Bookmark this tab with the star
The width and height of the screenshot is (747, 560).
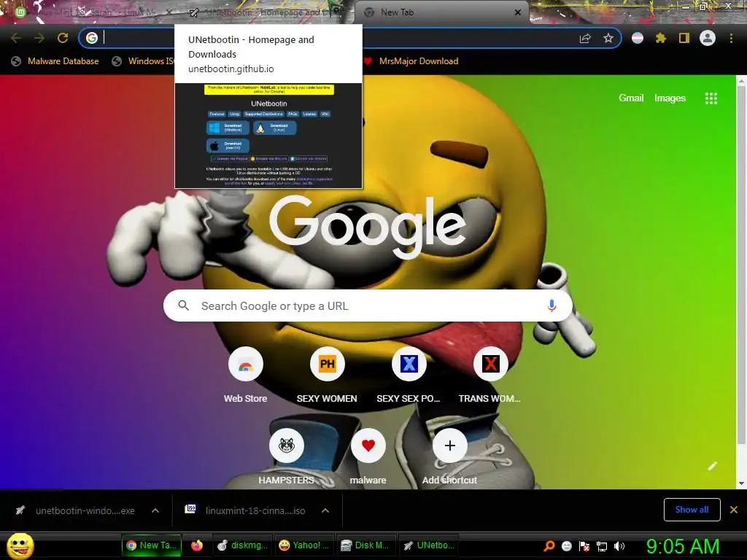608,38
